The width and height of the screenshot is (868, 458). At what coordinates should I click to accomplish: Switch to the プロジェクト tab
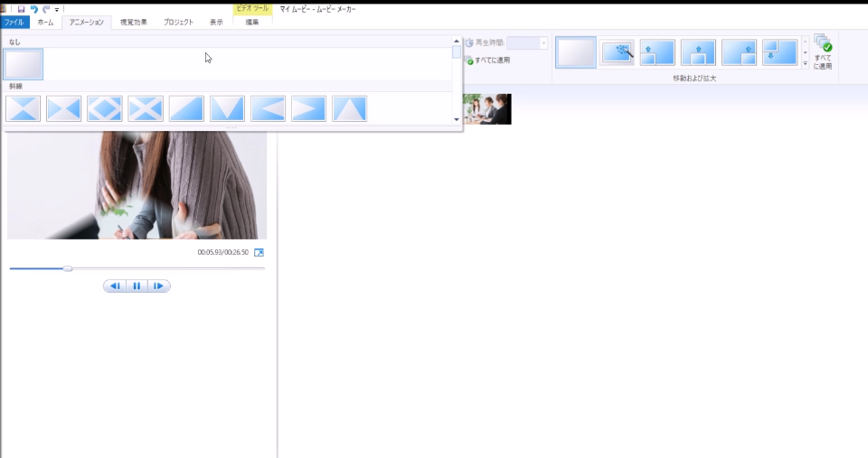[x=178, y=23]
